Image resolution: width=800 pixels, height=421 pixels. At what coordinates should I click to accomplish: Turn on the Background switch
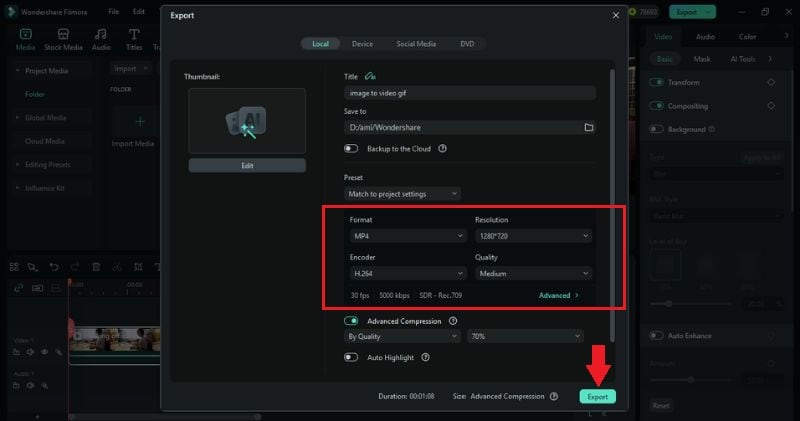click(656, 129)
